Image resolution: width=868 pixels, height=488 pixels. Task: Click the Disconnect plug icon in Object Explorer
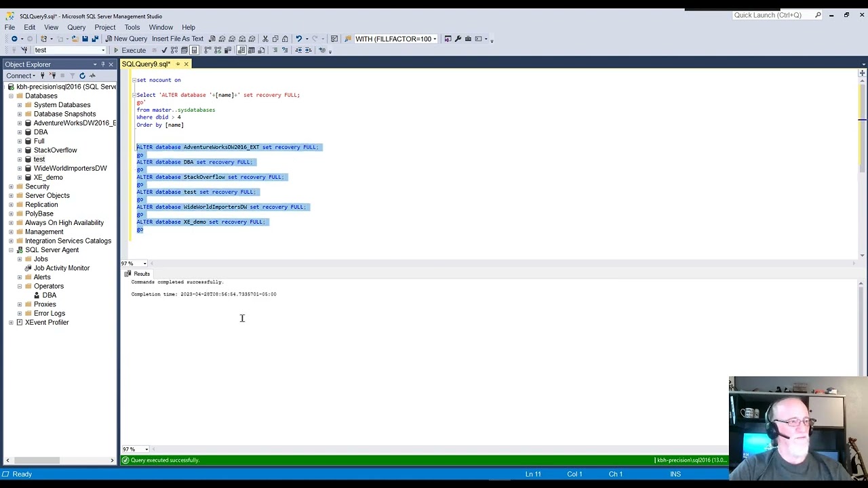(x=52, y=76)
